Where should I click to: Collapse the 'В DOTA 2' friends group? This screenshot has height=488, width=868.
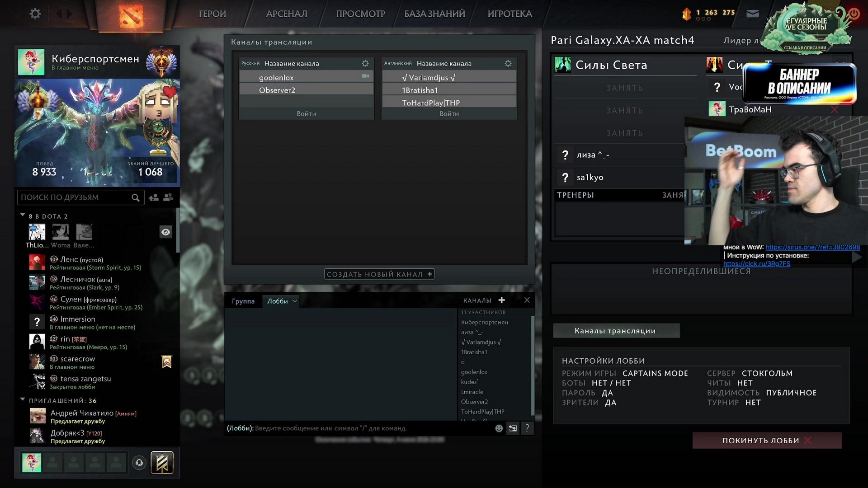23,216
